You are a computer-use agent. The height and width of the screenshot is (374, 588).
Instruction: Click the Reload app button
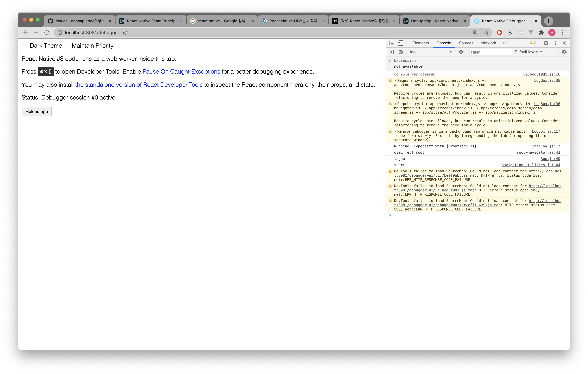click(37, 111)
